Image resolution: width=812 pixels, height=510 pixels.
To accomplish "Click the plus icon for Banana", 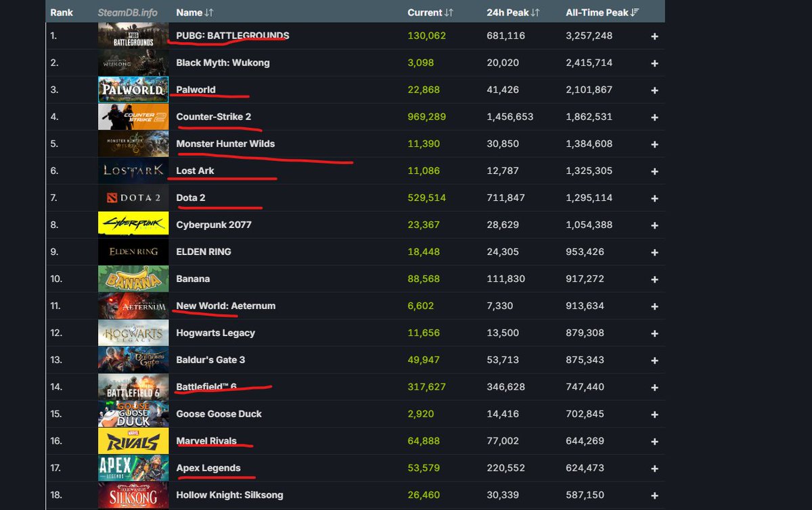I will 654,279.
